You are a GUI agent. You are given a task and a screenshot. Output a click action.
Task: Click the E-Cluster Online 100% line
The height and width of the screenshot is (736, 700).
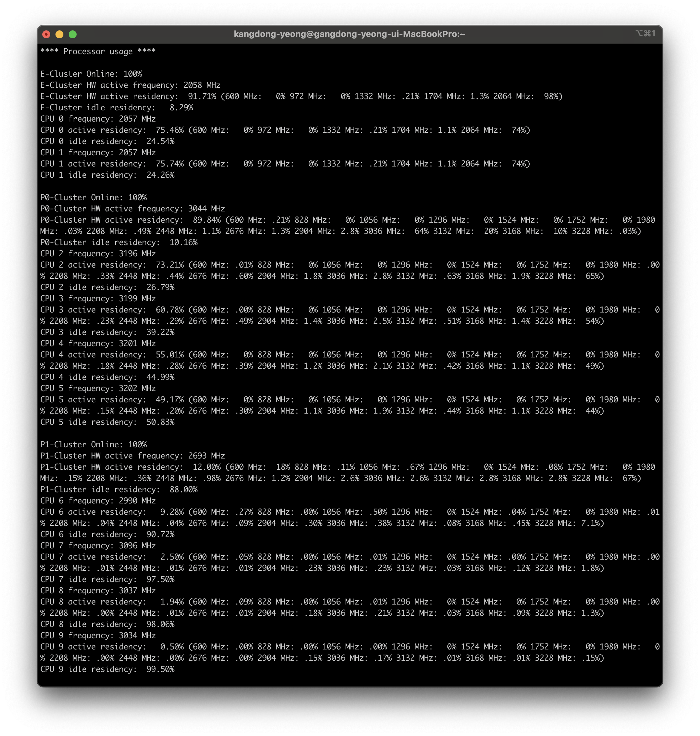pos(91,74)
